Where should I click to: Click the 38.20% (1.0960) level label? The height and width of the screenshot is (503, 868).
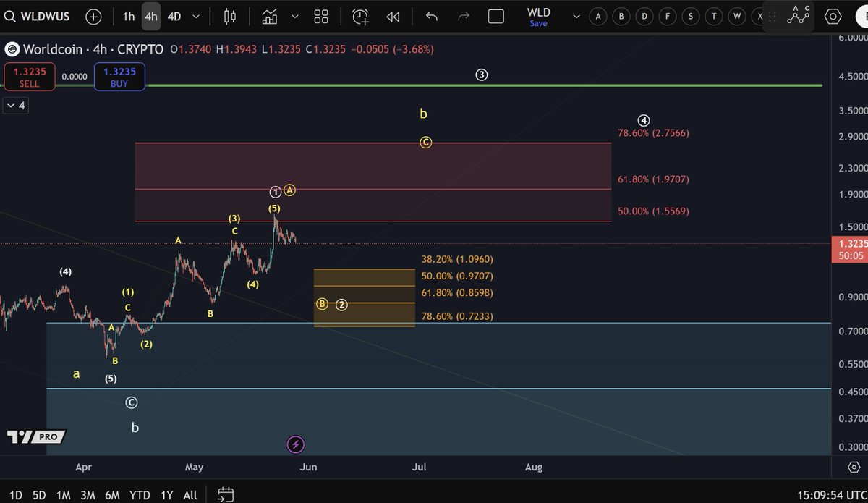click(x=457, y=259)
